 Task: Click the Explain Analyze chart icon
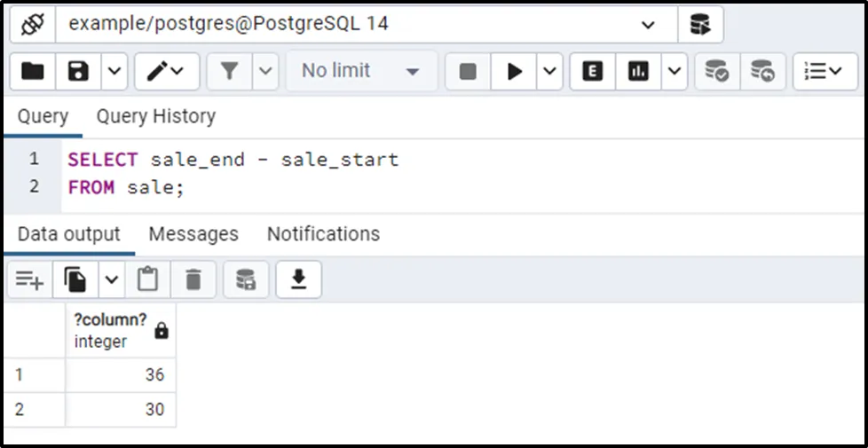pyautogui.click(x=638, y=72)
